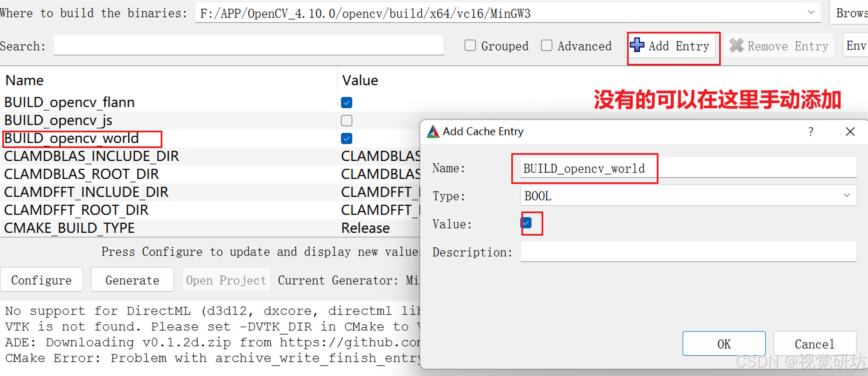This screenshot has height=376, width=868.
Task: Click the help question mark in dialog
Action: 811,131
